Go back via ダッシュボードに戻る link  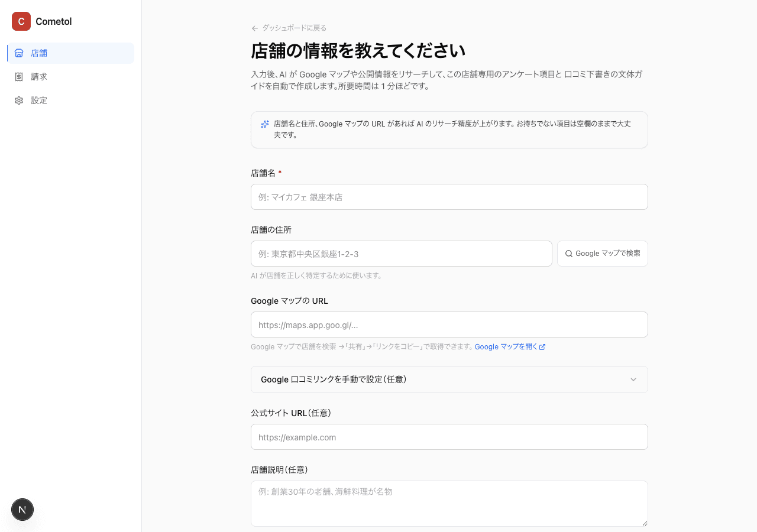289,28
